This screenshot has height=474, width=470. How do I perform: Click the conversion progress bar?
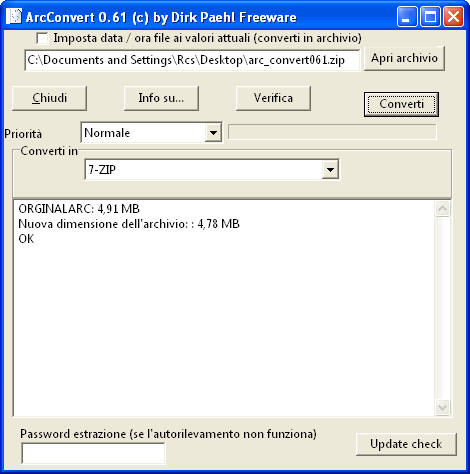tap(332, 132)
